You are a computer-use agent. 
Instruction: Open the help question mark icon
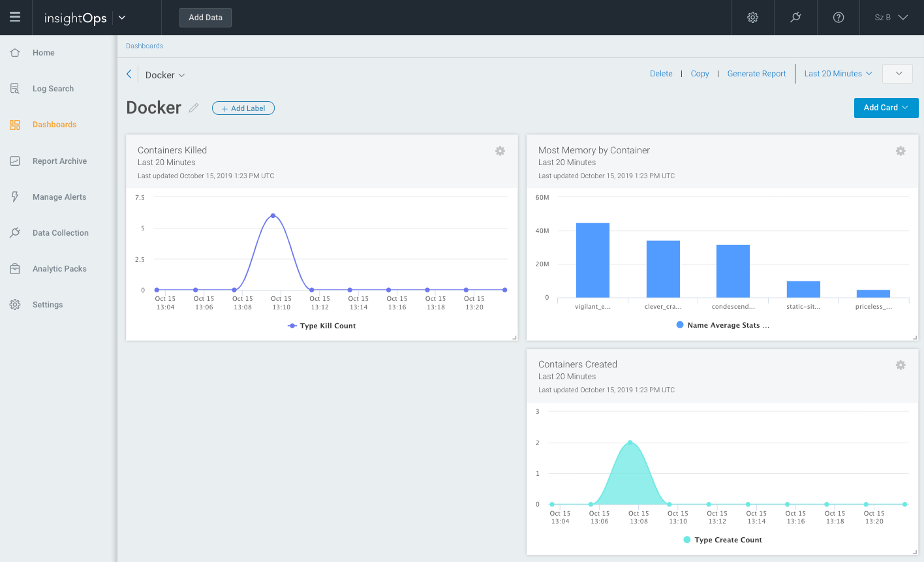839,18
